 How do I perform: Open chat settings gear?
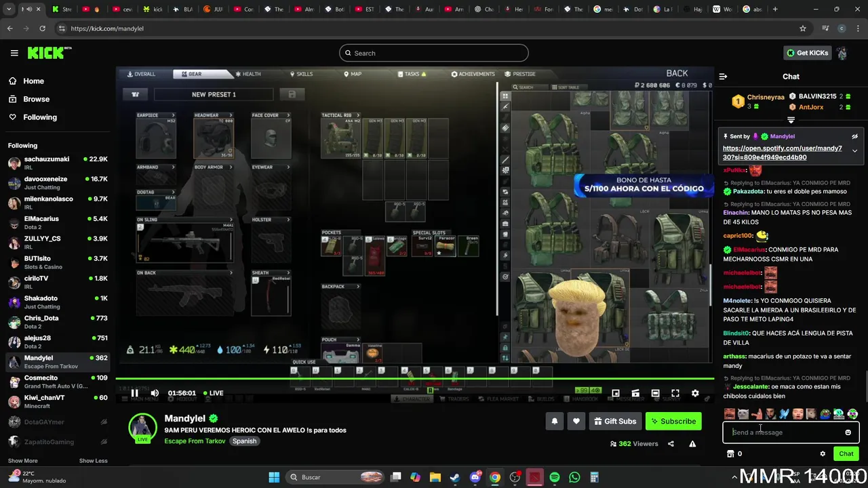click(x=823, y=453)
